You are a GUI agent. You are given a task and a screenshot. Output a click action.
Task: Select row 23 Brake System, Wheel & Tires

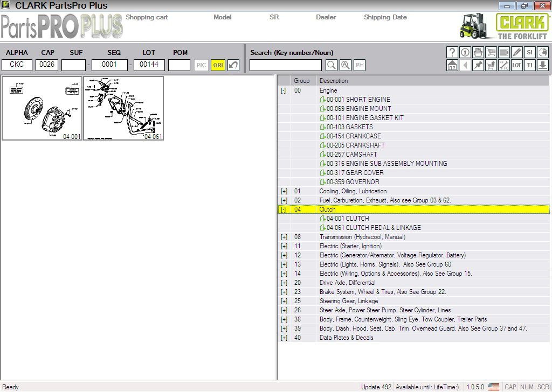[413, 292]
